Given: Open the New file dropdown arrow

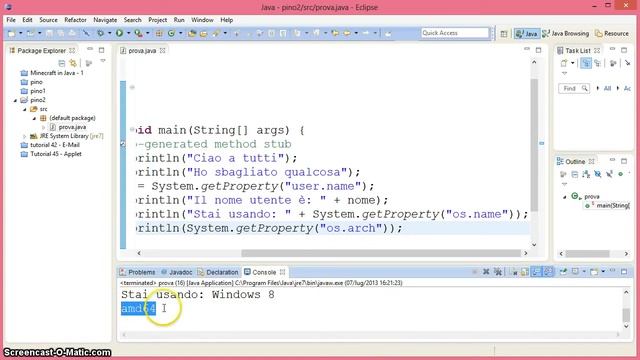Looking at the screenshot, I should click(x=20, y=33).
